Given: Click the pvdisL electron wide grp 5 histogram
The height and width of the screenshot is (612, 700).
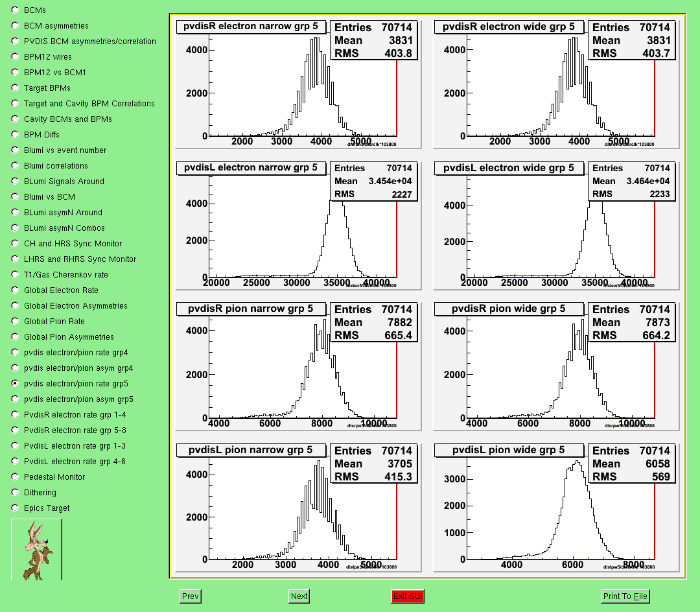Looking at the screenshot, I should [x=556, y=226].
